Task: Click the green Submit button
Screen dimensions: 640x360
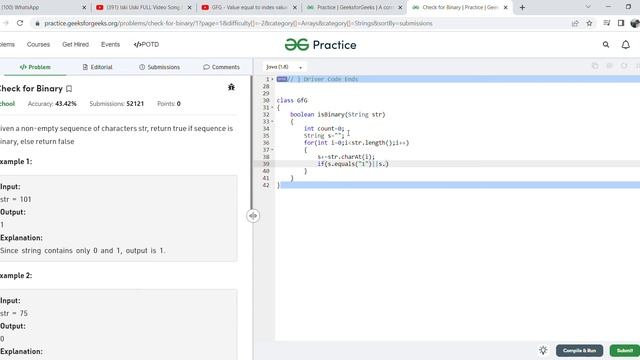Action: 624,350
